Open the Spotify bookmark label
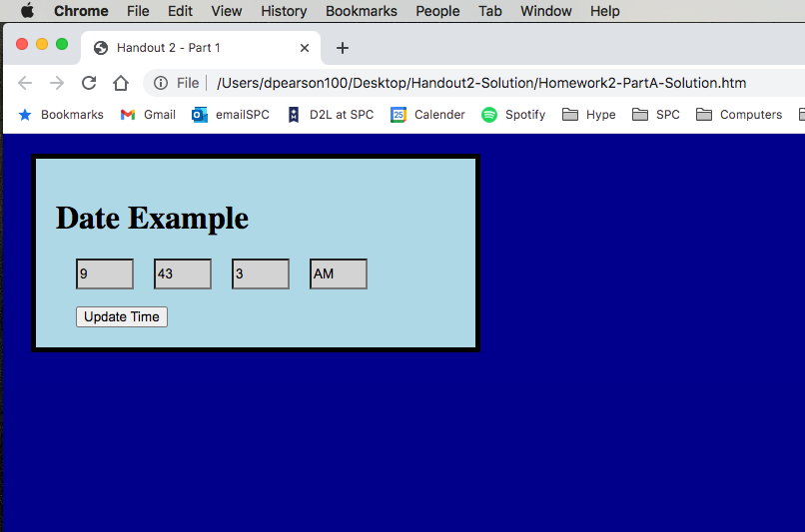This screenshot has height=532, width=805. pyautogui.click(x=525, y=115)
